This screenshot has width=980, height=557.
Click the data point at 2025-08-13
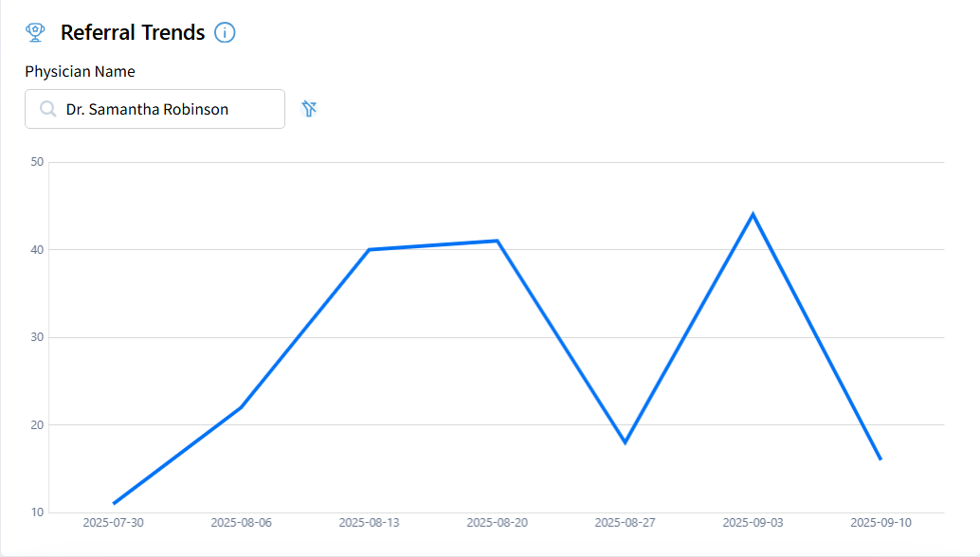click(370, 250)
